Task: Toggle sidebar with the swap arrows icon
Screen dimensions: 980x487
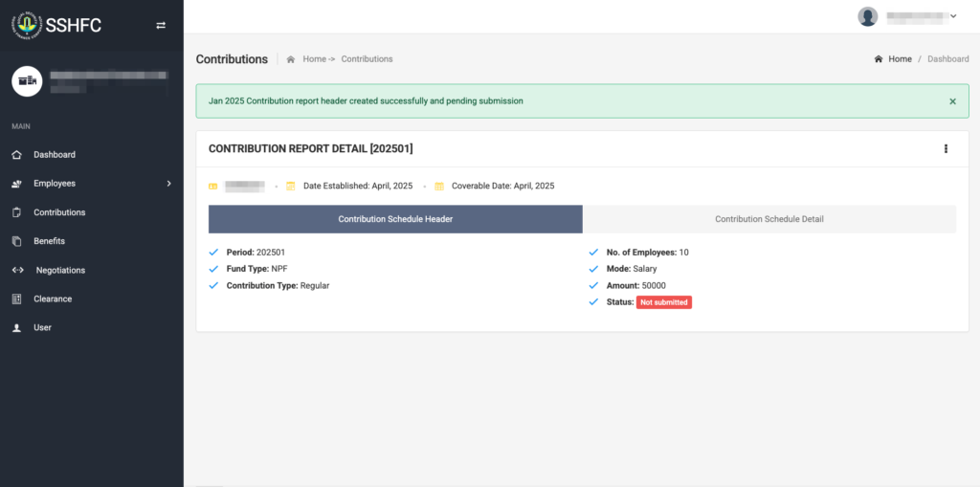Action: (161, 26)
